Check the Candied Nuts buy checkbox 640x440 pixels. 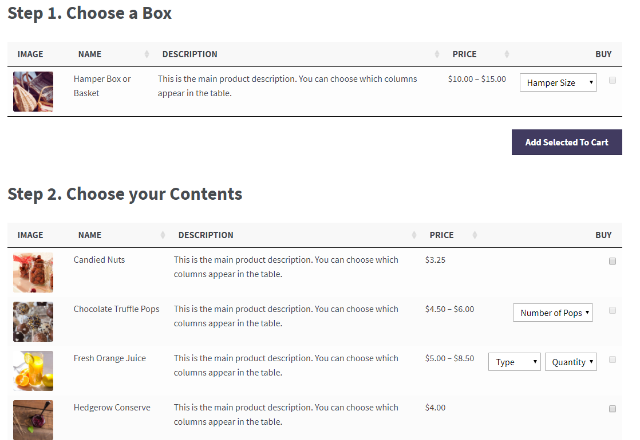coord(612,261)
